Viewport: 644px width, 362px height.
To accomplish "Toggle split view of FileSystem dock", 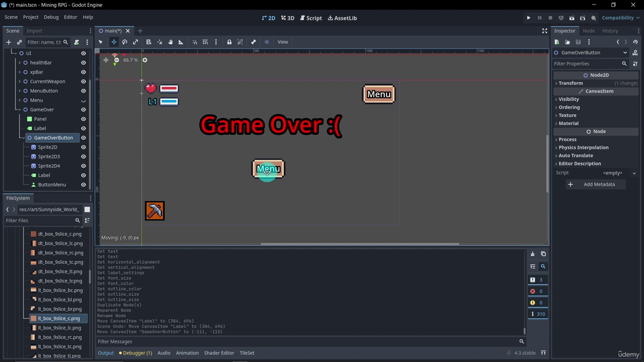I will 87,209.
